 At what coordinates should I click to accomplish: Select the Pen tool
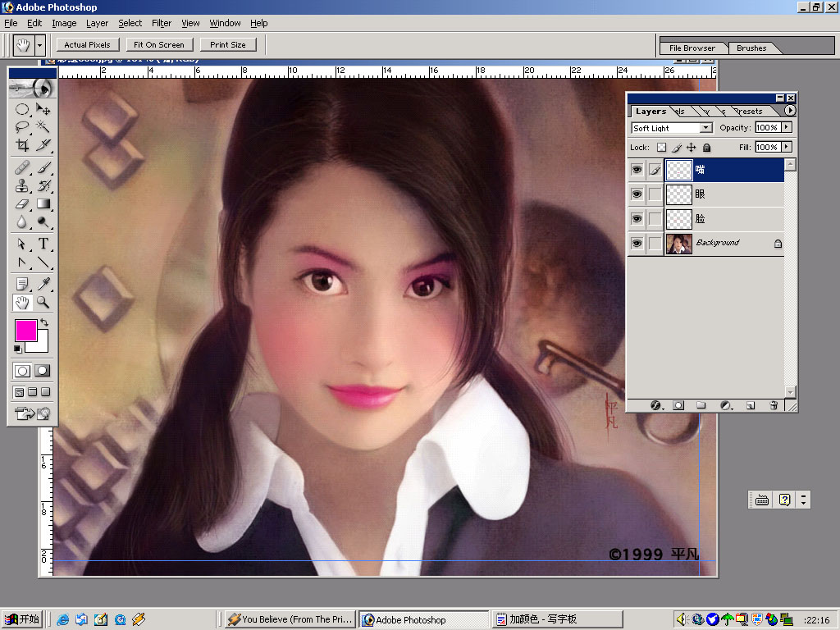tap(22, 262)
